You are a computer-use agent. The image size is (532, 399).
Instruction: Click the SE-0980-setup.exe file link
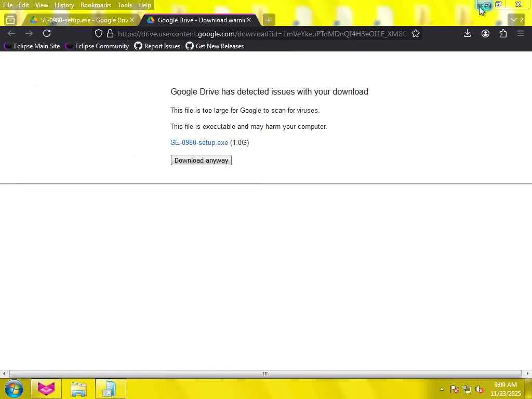199,142
